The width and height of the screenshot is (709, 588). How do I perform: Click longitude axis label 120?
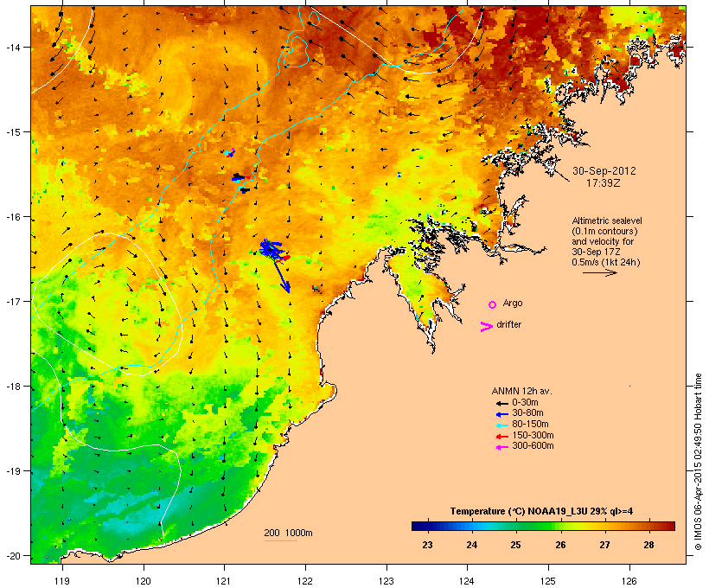pos(144,581)
